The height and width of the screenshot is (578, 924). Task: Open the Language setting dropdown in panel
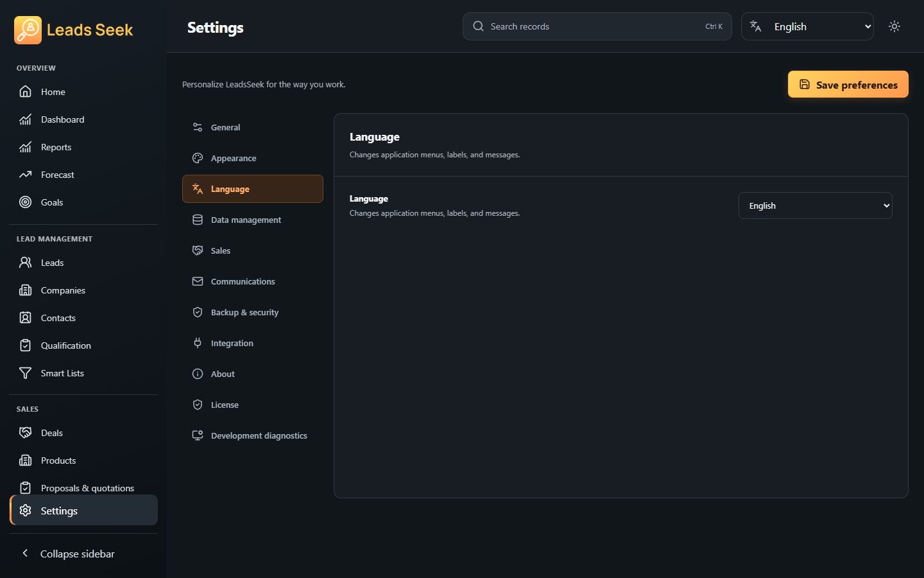pyautogui.click(x=816, y=206)
